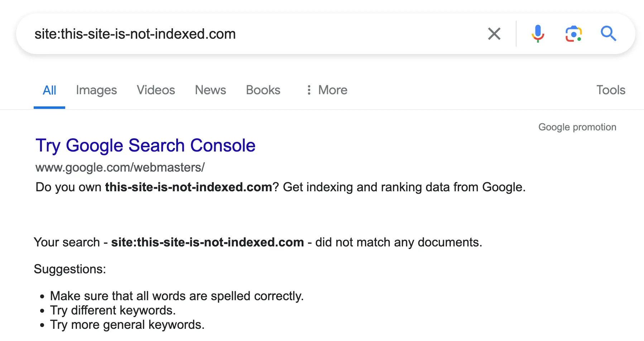
Task: Submit the query with the magnifying glass icon
Action: [608, 34]
